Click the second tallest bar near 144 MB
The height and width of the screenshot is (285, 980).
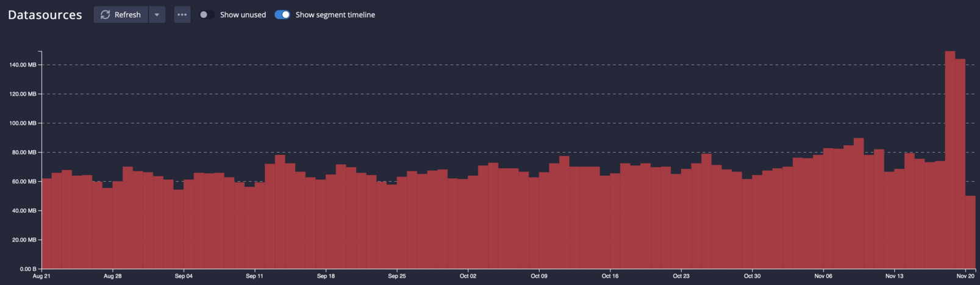click(960, 165)
